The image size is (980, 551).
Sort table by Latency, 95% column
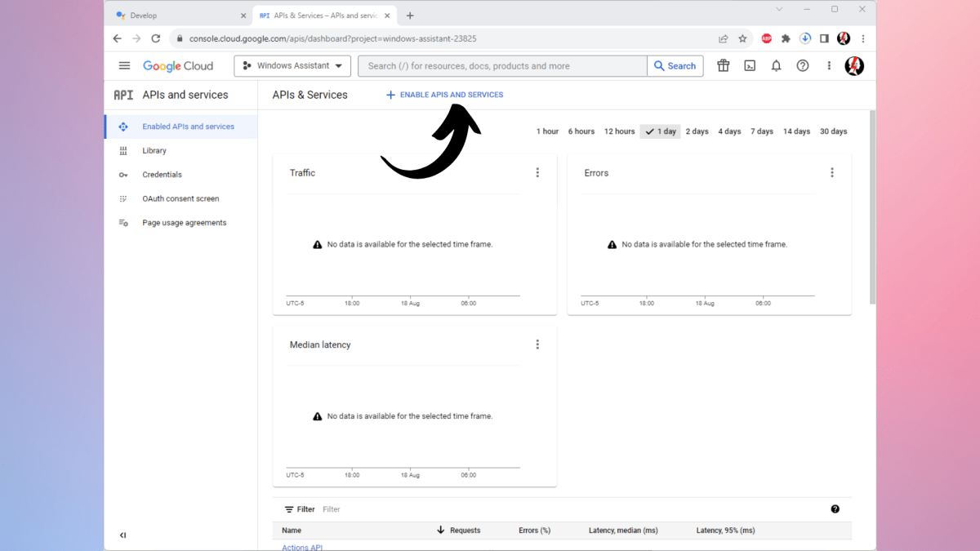pos(725,531)
